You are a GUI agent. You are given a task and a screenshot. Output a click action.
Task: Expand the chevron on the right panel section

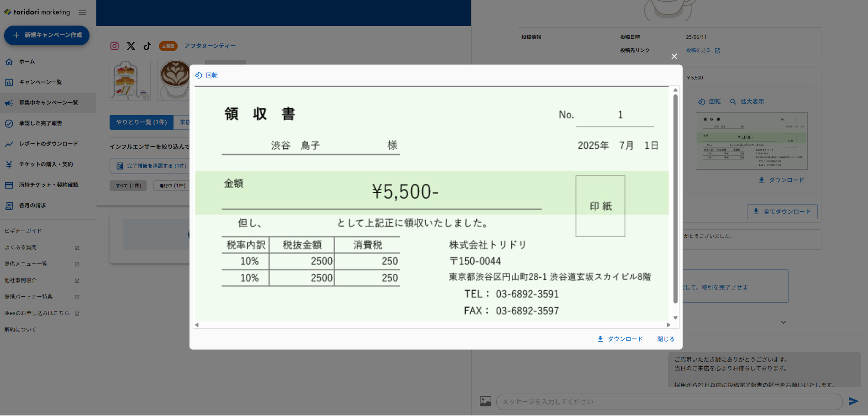[x=783, y=322]
